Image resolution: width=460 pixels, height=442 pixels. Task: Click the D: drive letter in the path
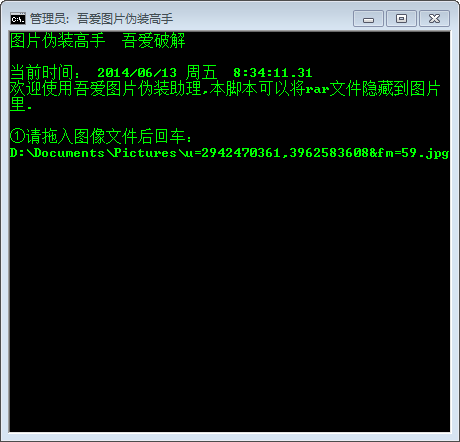click(18, 153)
